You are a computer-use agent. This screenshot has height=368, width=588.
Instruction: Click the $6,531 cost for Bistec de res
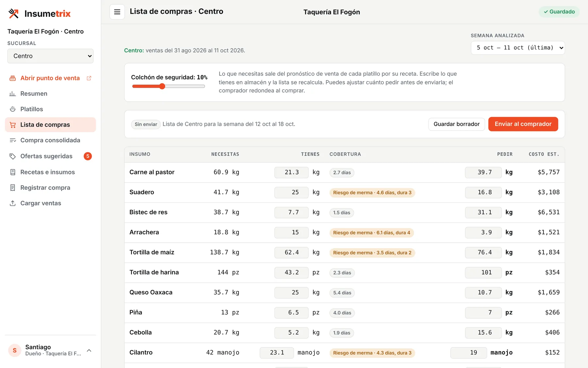click(x=548, y=212)
